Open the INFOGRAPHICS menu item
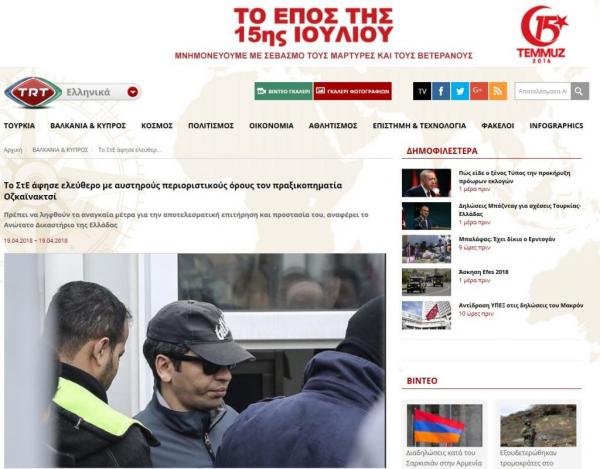600x469 pixels. point(556,125)
